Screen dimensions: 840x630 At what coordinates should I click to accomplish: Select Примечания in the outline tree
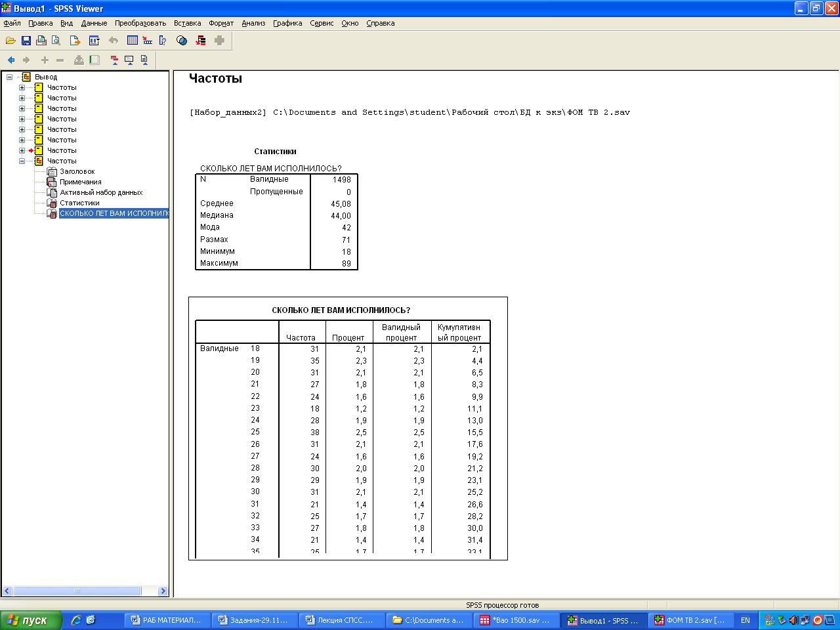coord(80,182)
